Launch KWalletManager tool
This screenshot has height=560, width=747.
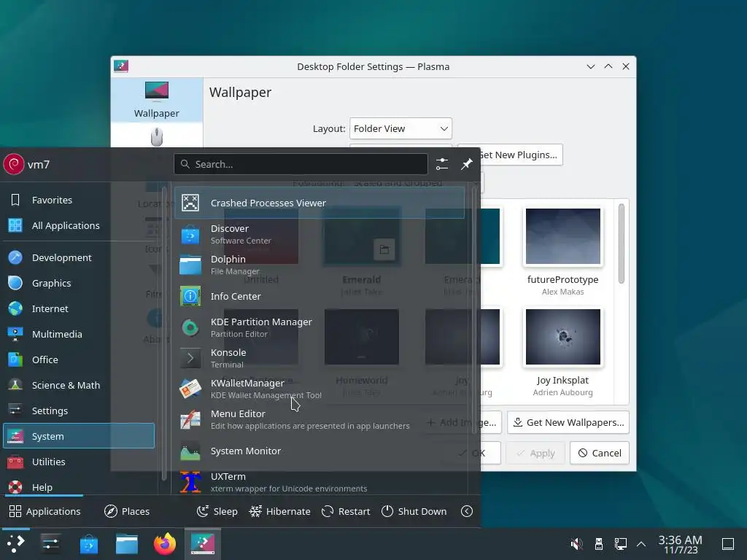click(x=320, y=389)
